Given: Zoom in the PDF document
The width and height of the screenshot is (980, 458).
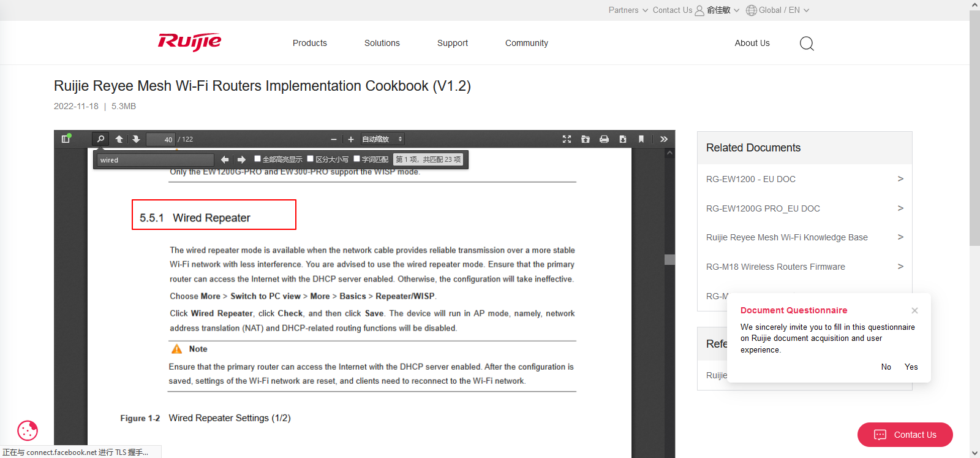Looking at the screenshot, I should [351, 139].
